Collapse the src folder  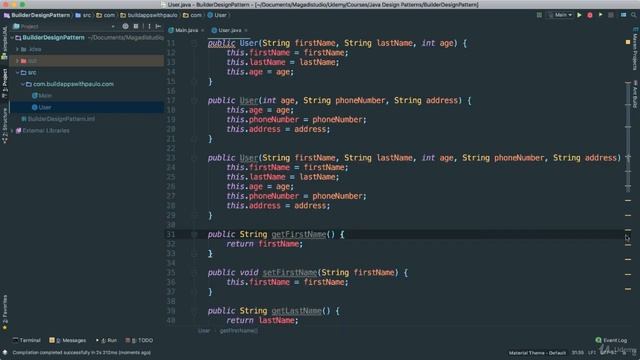click(18, 72)
